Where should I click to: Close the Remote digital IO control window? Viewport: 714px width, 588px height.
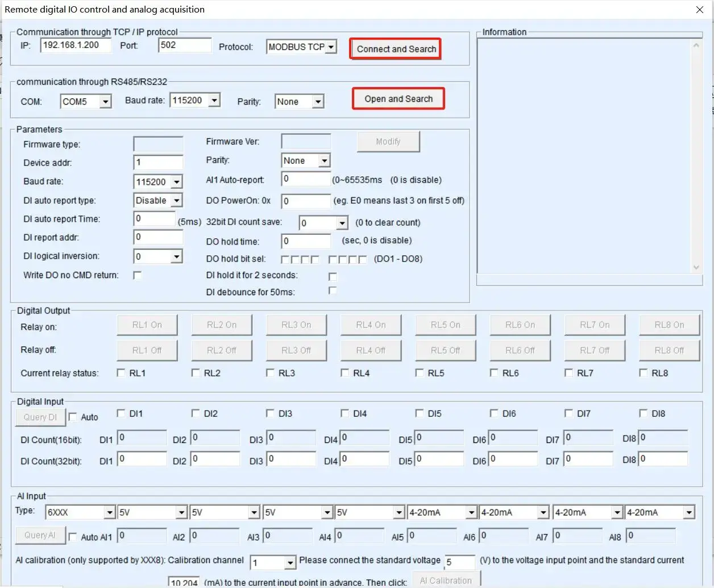700,10
